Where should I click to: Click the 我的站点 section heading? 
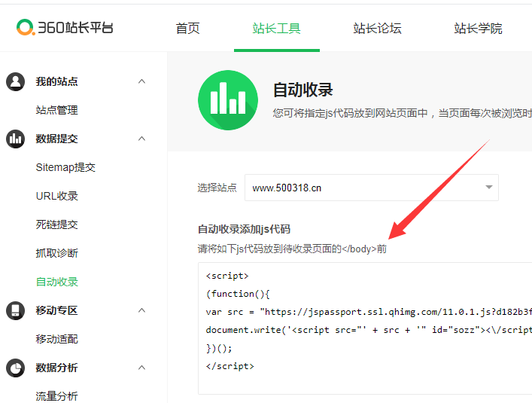tap(57, 81)
